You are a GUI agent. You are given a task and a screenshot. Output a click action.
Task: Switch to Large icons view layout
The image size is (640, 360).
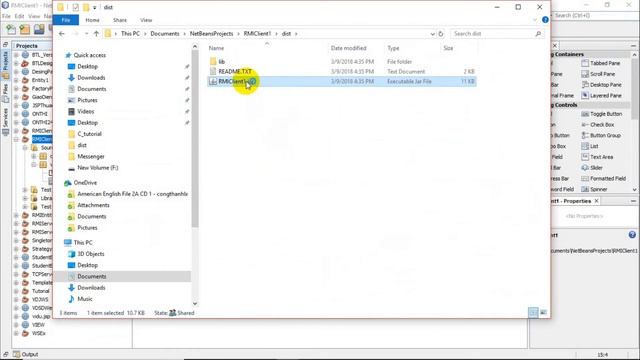pos(544,313)
